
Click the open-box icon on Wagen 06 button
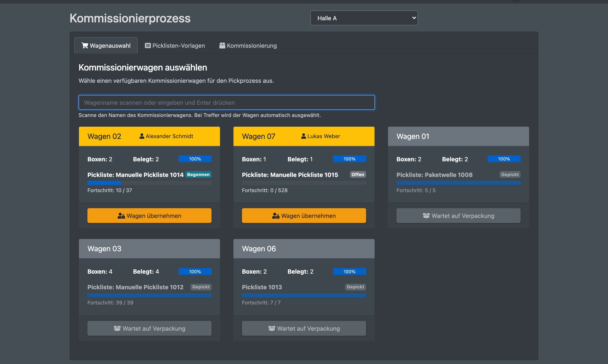pyautogui.click(x=272, y=329)
